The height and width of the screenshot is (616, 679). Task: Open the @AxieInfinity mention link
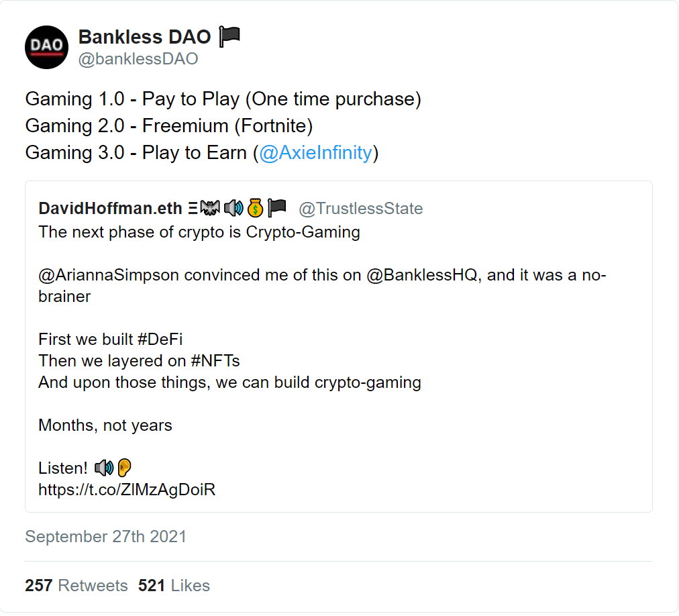pos(316,153)
